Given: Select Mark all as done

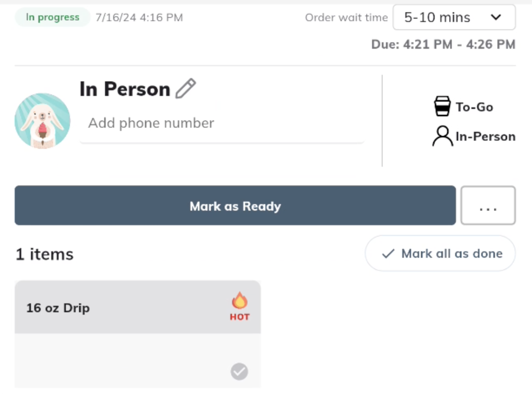Looking at the screenshot, I should [440, 253].
